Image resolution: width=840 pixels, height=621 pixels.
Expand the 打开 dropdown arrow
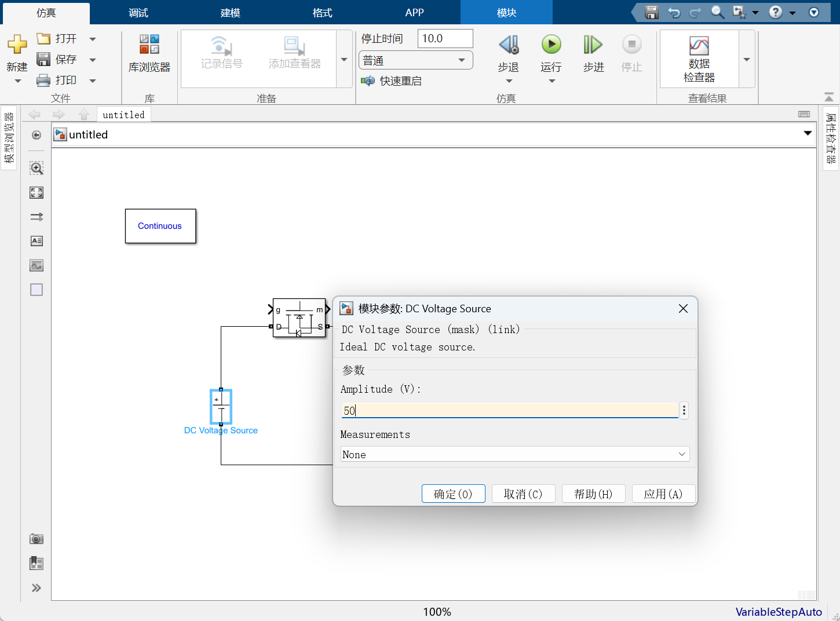click(x=93, y=39)
